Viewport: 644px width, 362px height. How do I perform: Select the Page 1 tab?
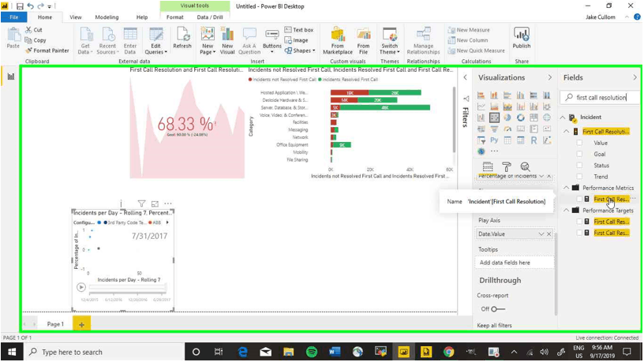[x=55, y=324]
